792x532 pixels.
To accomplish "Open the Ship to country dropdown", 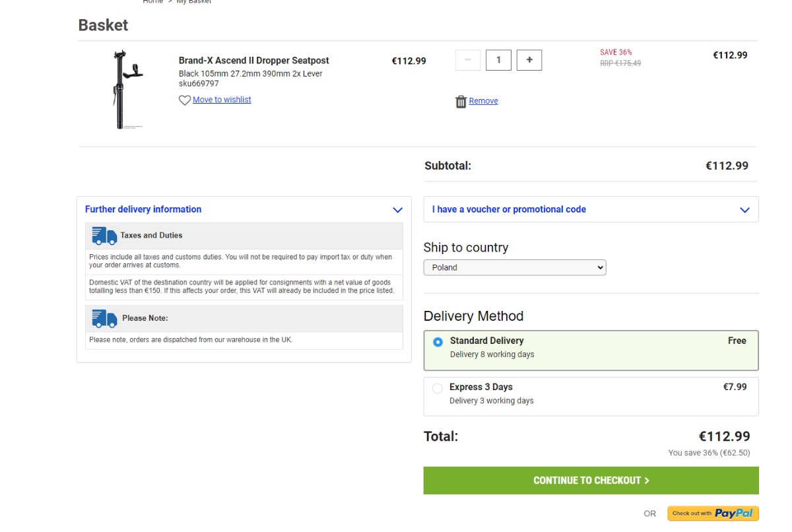I will 515,267.
